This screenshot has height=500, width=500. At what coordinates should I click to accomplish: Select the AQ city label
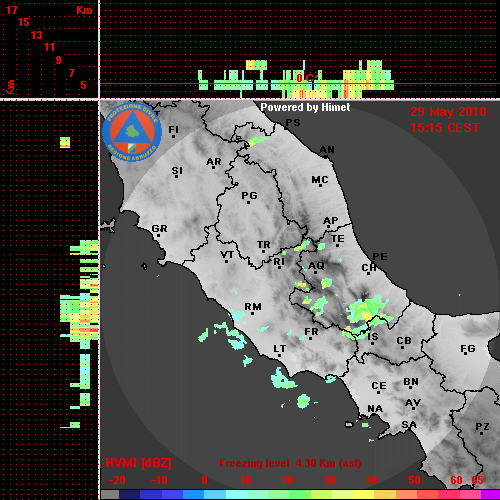[316, 265]
